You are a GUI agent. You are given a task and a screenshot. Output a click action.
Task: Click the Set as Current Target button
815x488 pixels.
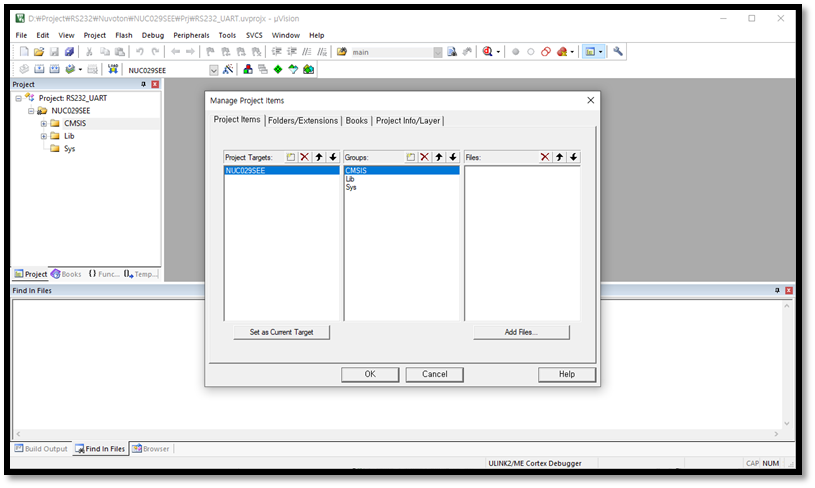tap(282, 332)
